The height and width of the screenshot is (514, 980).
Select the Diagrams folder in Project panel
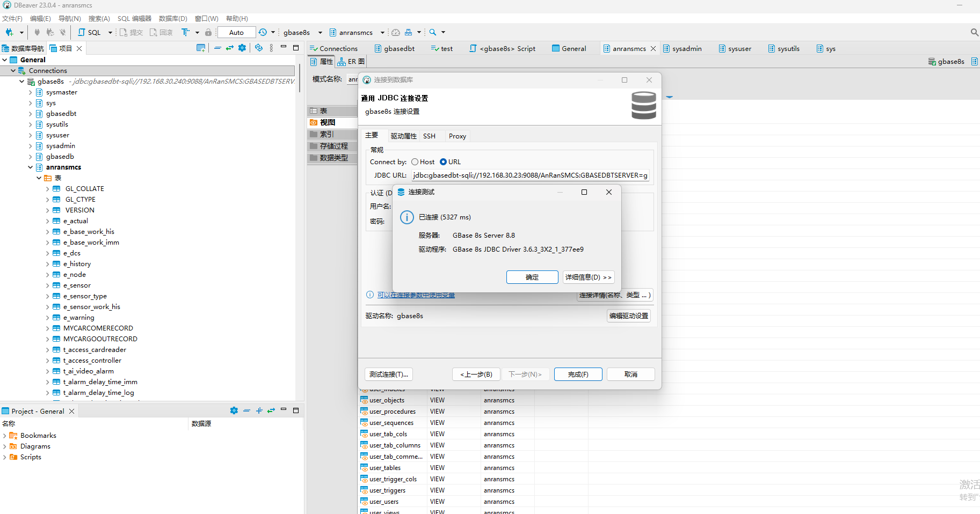35,446
